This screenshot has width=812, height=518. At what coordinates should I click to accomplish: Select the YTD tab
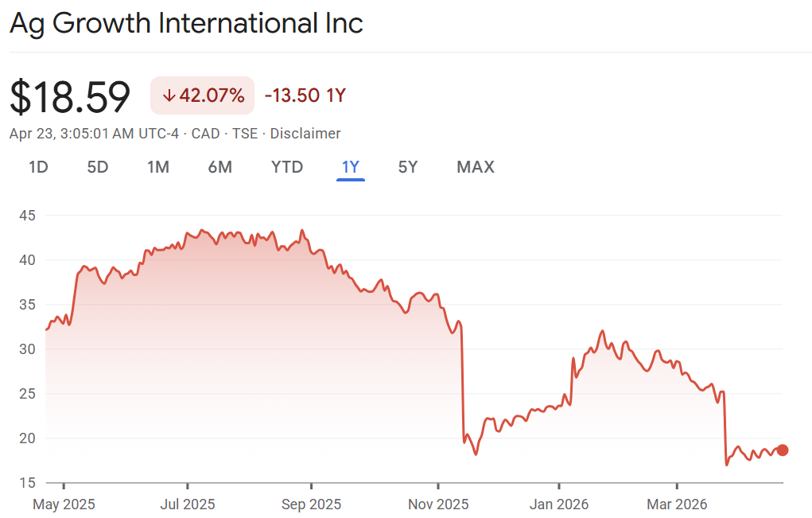pos(286,167)
